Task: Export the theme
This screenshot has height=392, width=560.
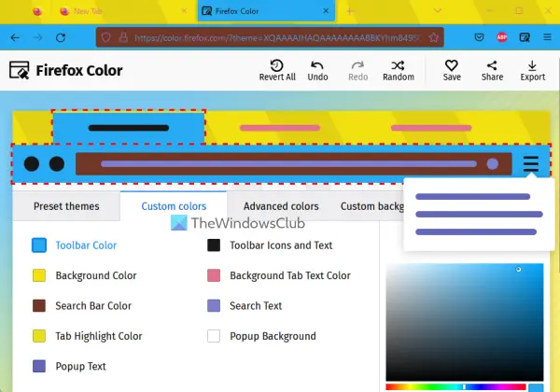Action: [x=533, y=70]
